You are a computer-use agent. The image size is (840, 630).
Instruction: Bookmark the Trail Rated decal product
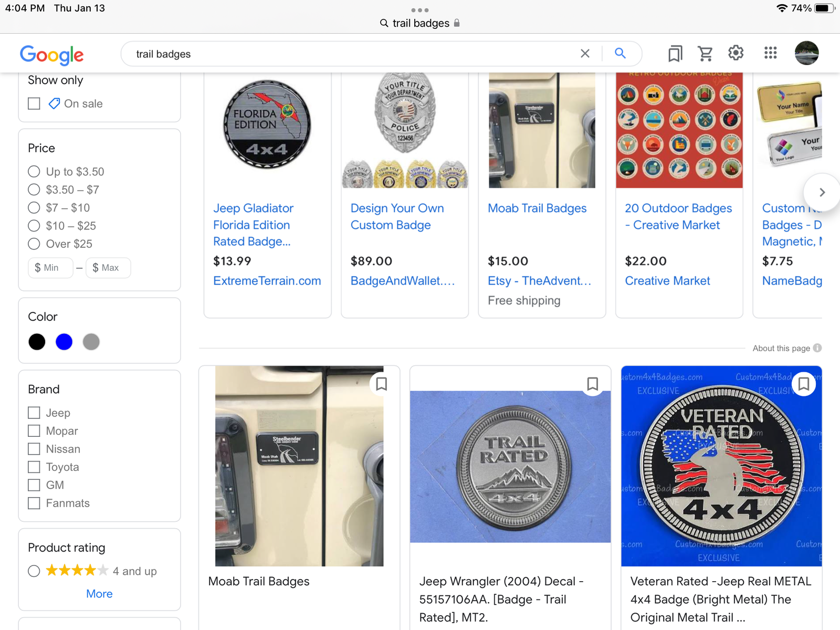point(592,384)
